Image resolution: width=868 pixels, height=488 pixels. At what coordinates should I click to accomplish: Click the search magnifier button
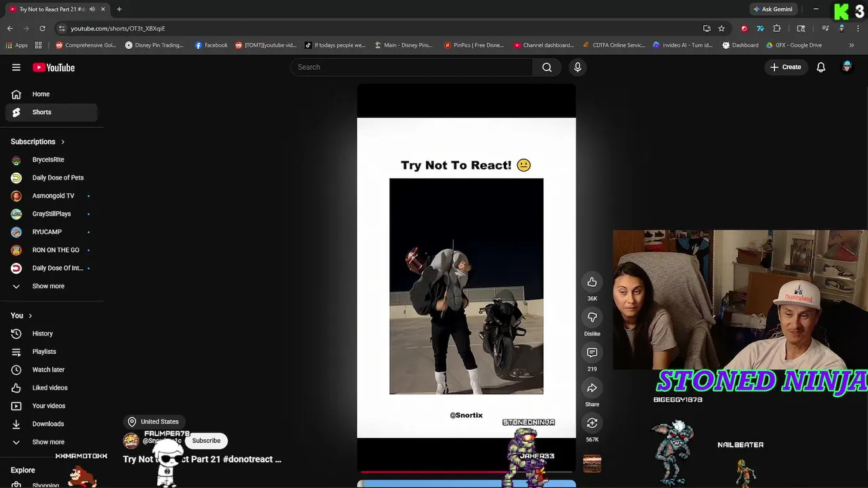[547, 67]
